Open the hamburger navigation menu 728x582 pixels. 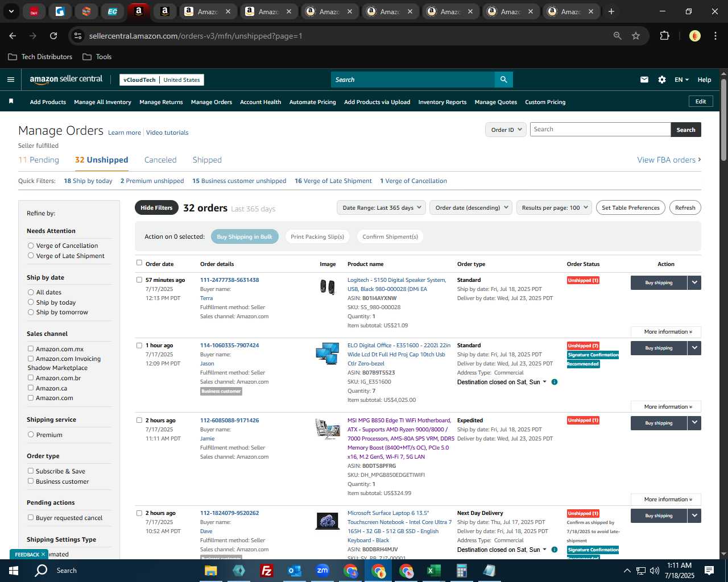point(10,80)
